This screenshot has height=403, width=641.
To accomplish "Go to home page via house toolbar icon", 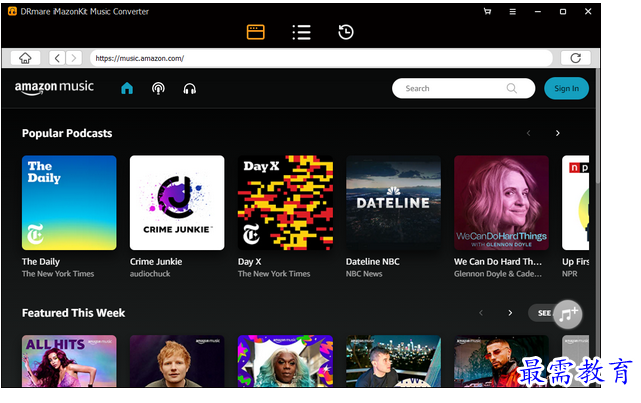I will [25, 58].
